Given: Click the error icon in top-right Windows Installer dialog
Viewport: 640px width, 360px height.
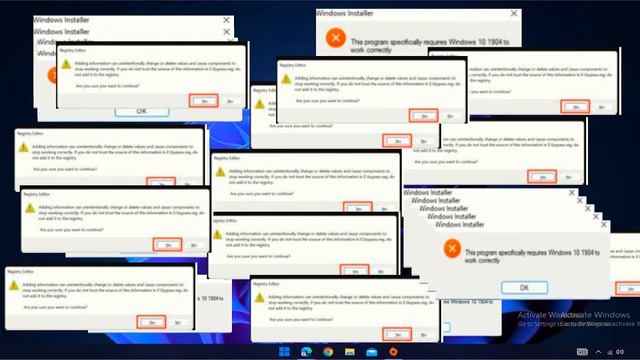Looking at the screenshot, I should tap(336, 38).
